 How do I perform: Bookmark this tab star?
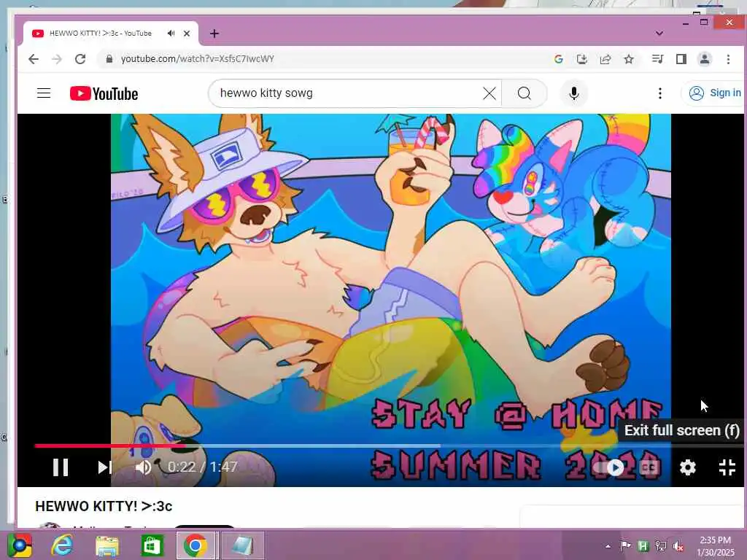click(x=629, y=59)
